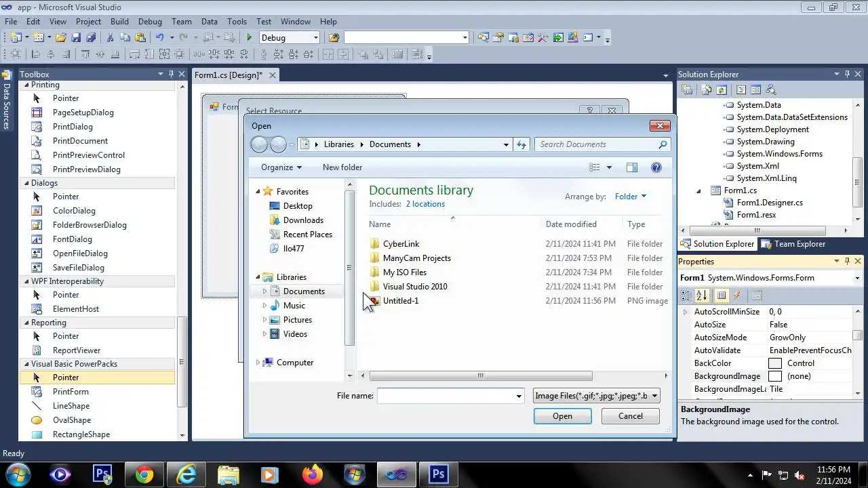Click the Cancel button in Open dialog

click(x=631, y=416)
